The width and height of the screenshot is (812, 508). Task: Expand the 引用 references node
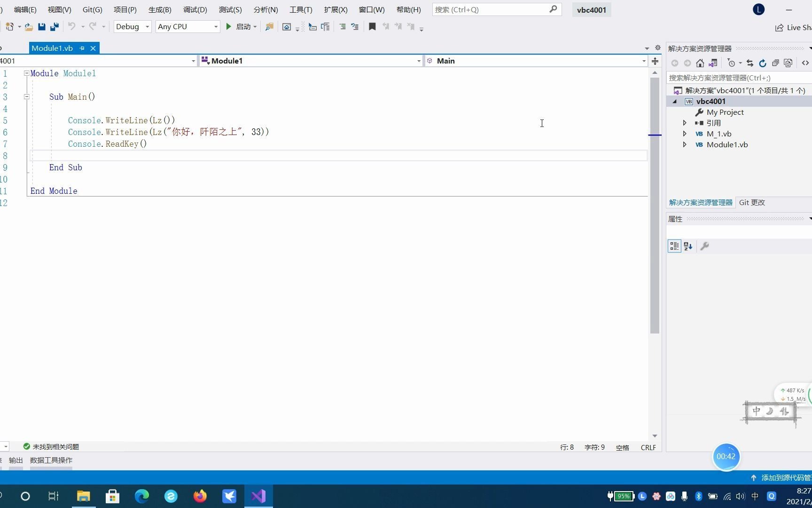point(685,123)
